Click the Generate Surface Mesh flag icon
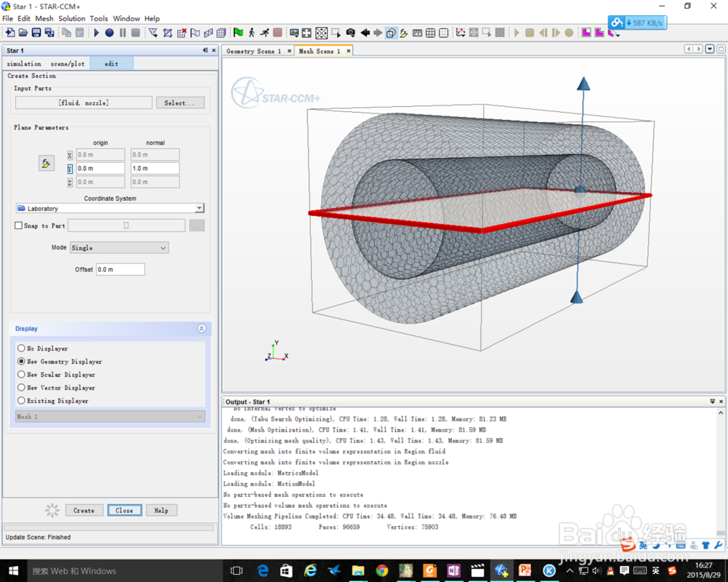 coord(195,33)
